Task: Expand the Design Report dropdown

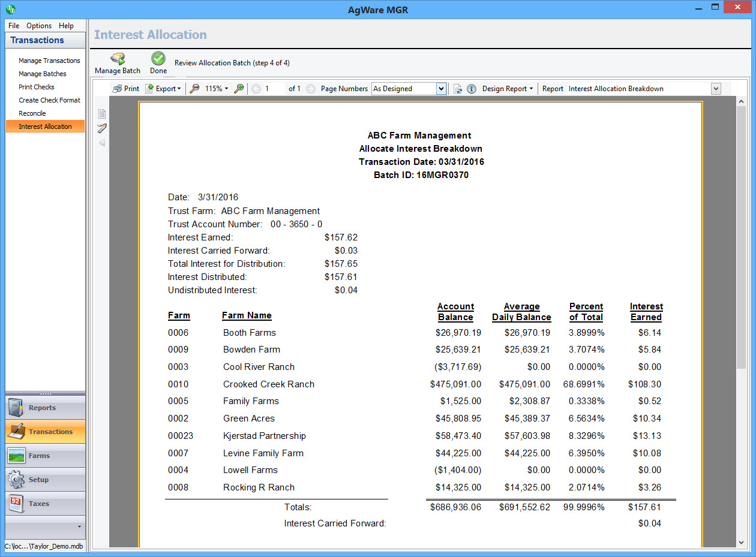Action: coord(508,89)
